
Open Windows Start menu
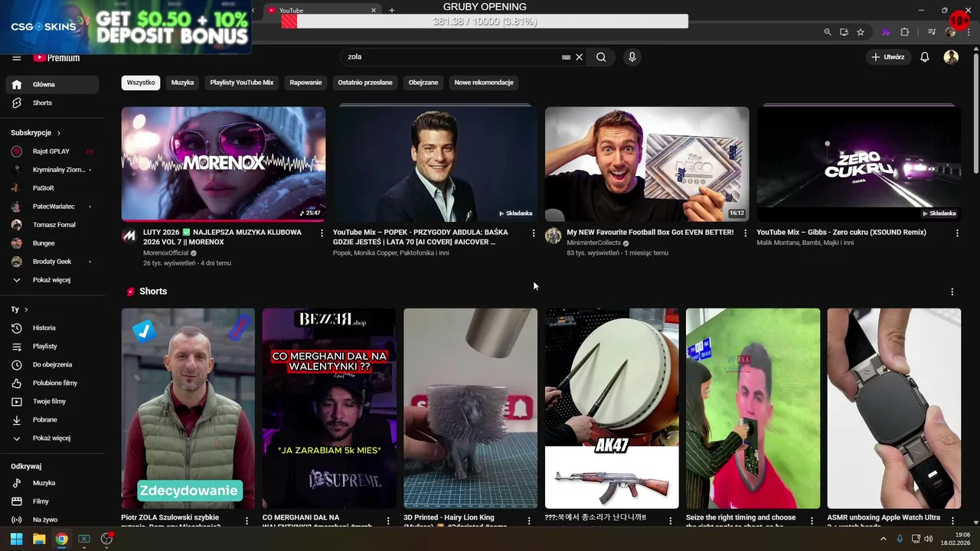tap(16, 539)
